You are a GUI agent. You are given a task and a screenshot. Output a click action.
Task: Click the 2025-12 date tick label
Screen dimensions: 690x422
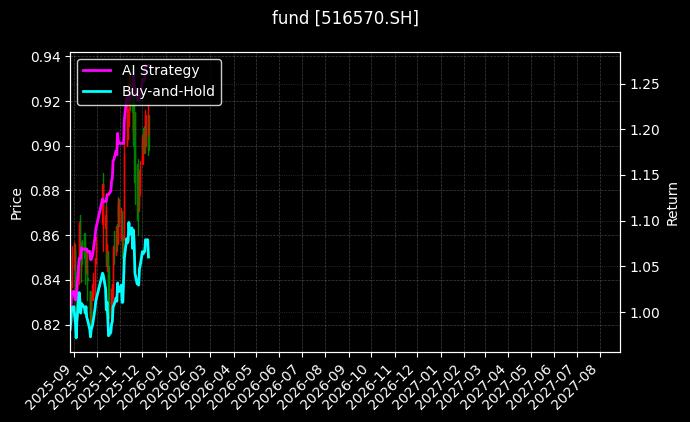tap(116, 386)
